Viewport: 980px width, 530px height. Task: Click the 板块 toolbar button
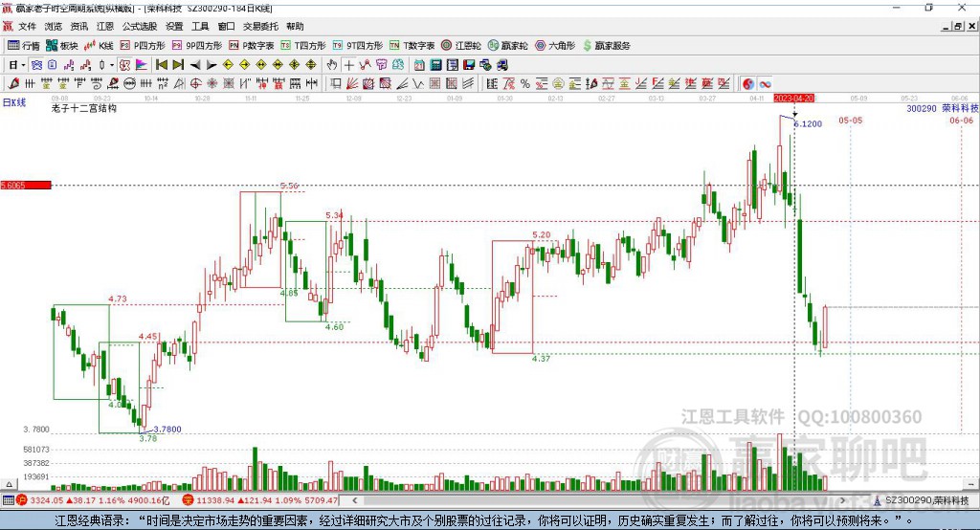tap(61, 46)
